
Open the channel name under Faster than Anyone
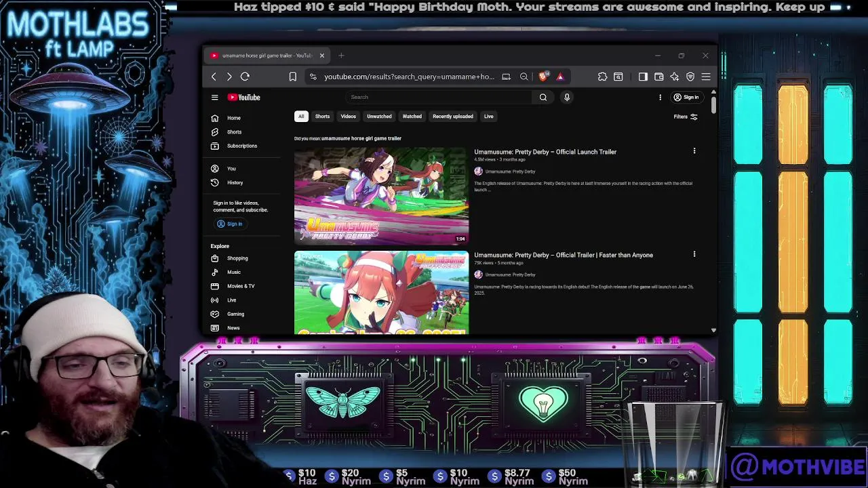(510, 274)
